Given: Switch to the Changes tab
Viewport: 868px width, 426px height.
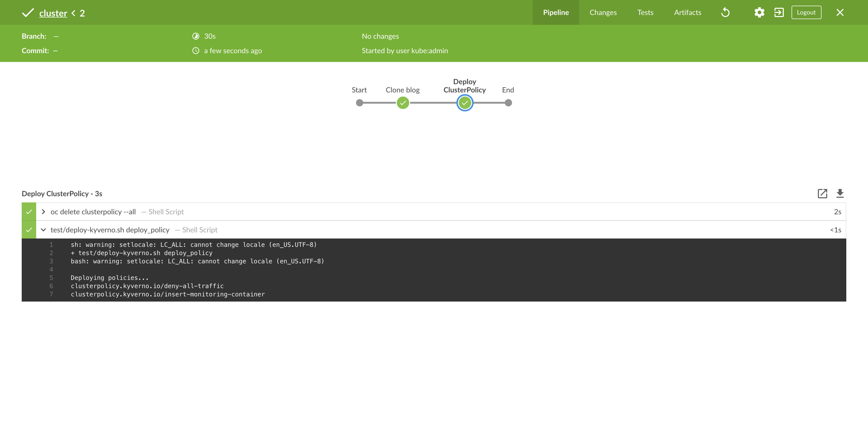Looking at the screenshot, I should pos(603,12).
